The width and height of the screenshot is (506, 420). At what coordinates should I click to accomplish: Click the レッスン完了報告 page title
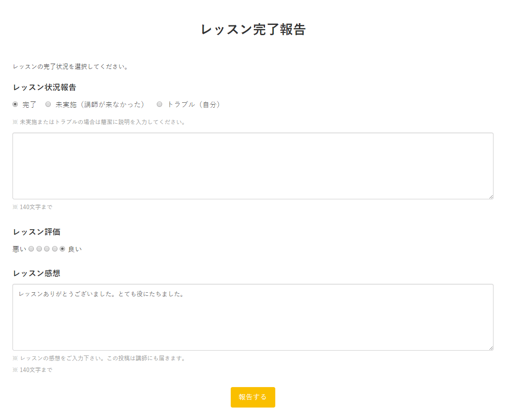253,29
